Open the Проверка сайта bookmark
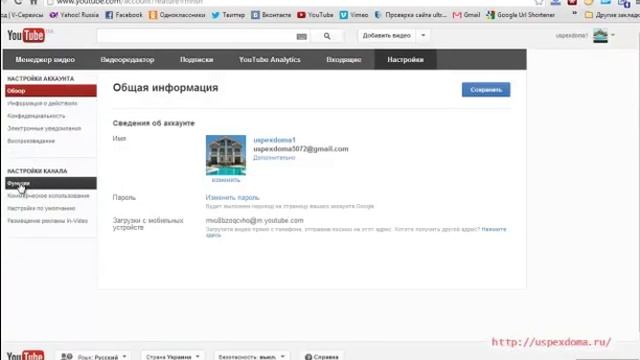 [x=410, y=15]
